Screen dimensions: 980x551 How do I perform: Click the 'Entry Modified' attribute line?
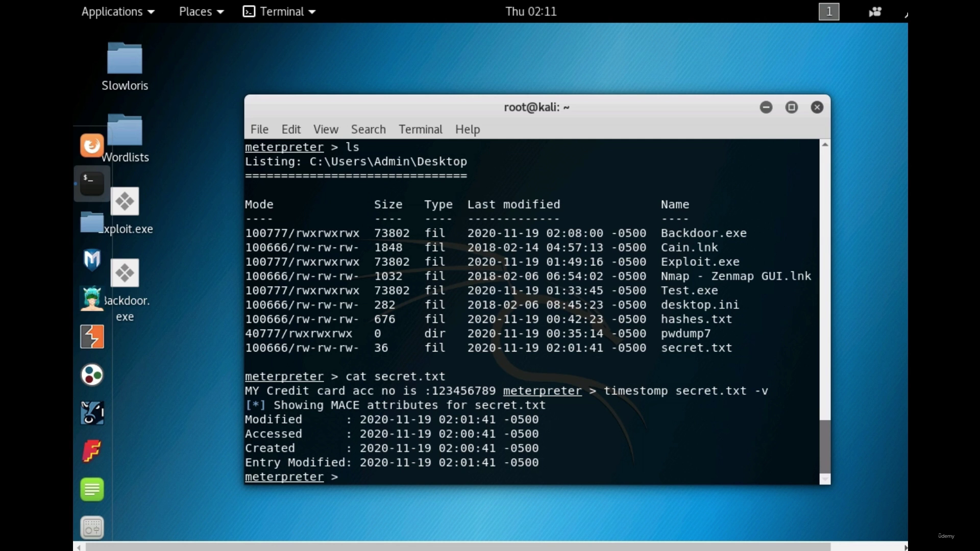click(391, 463)
